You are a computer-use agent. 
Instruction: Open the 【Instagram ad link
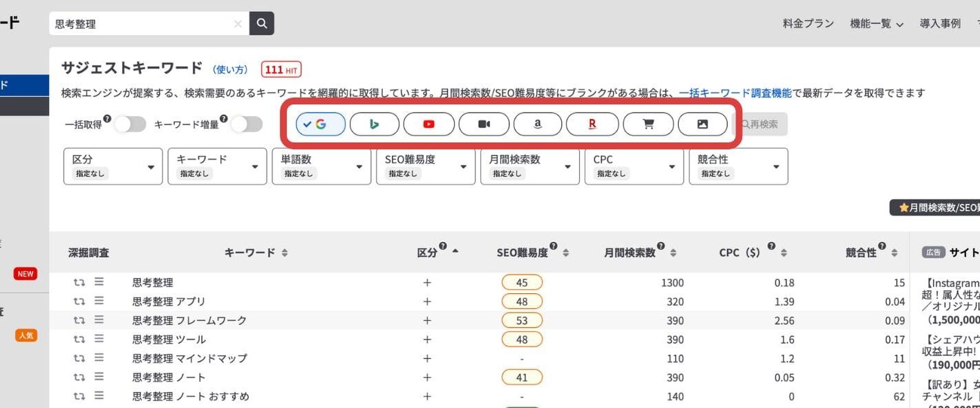pos(951,283)
